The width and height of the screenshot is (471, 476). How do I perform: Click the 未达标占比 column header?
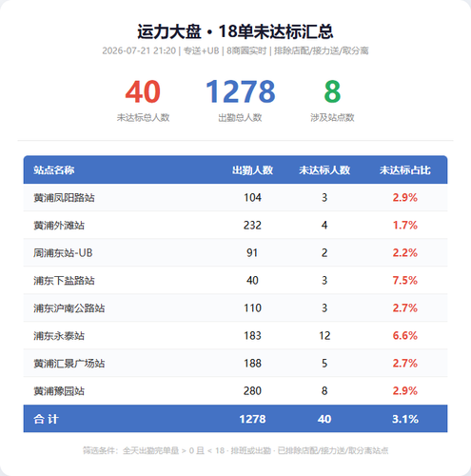[x=405, y=170]
